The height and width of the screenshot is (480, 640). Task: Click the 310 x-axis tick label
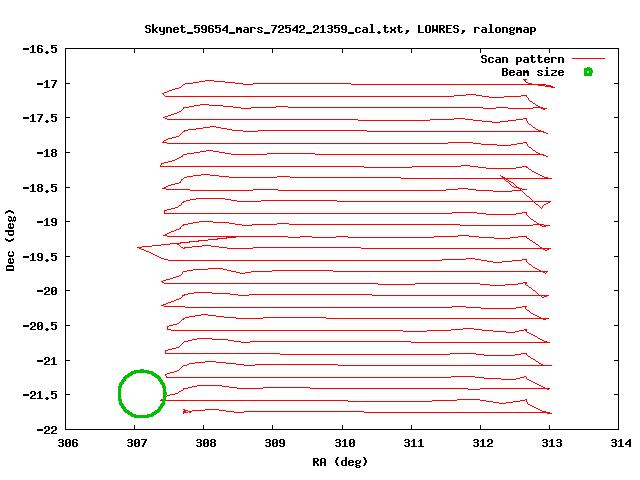click(344, 443)
